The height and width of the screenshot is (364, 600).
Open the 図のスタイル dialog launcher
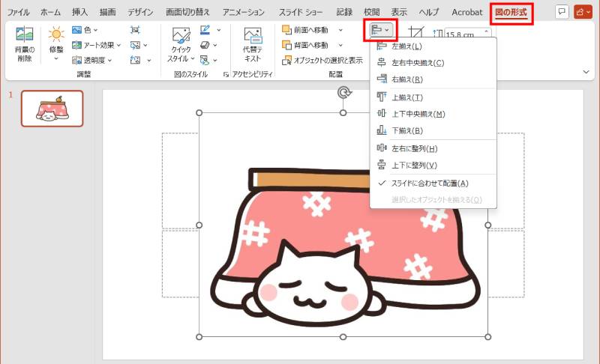coord(226,74)
